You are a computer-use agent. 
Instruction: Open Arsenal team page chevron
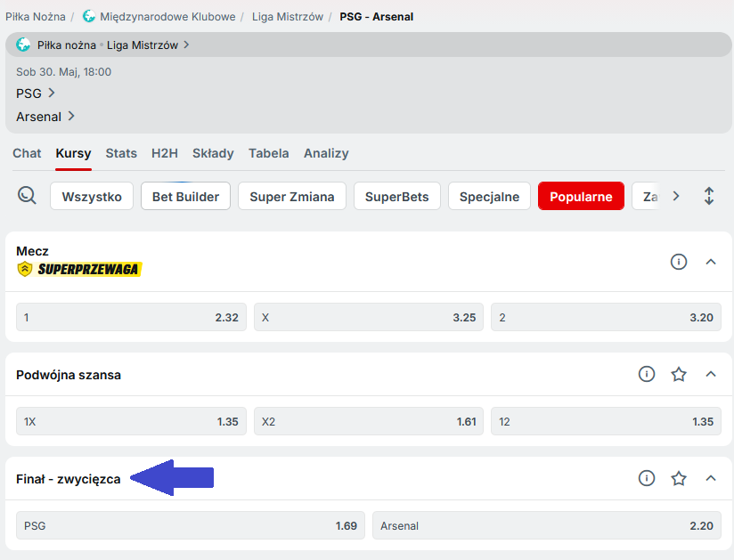[x=71, y=116]
